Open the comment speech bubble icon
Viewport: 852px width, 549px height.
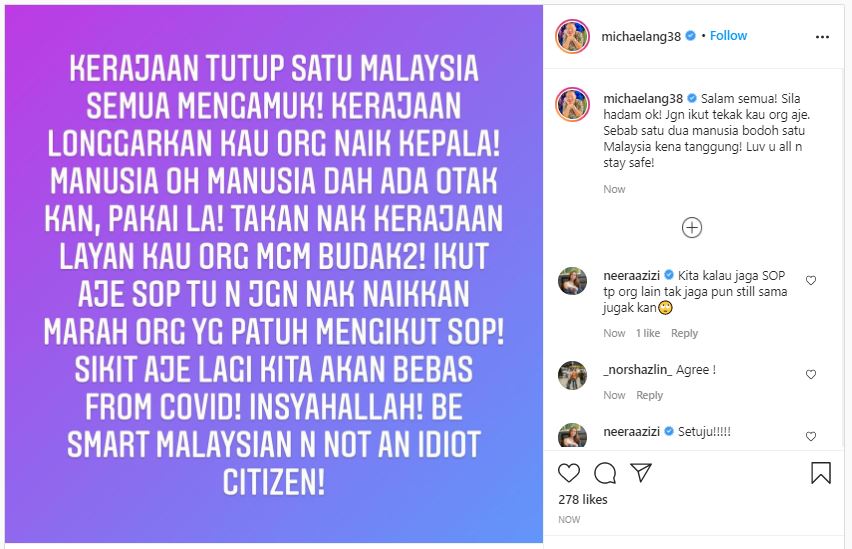click(x=605, y=473)
